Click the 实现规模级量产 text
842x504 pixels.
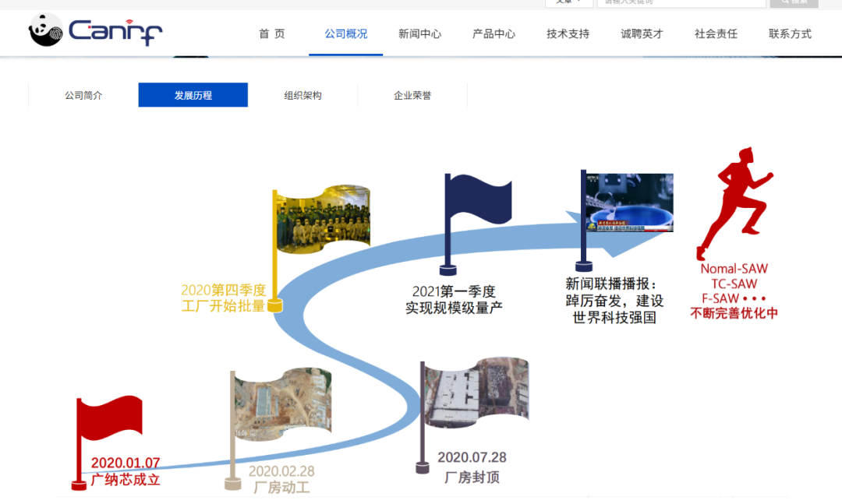click(x=454, y=308)
